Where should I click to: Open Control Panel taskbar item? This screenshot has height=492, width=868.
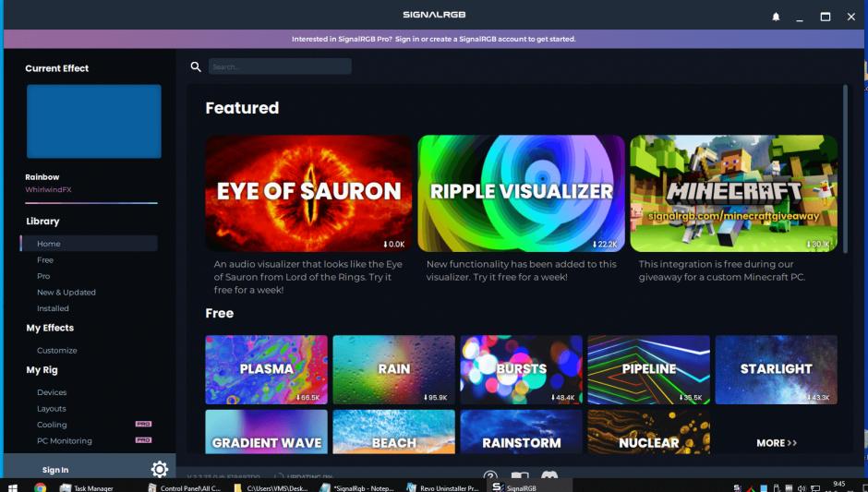pos(184,487)
